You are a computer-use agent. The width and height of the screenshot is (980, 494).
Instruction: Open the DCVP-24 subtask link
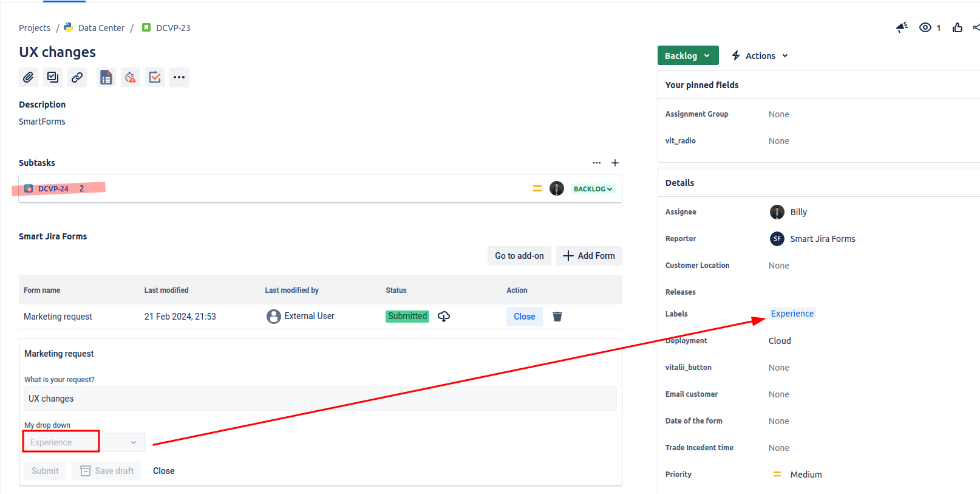click(53, 189)
